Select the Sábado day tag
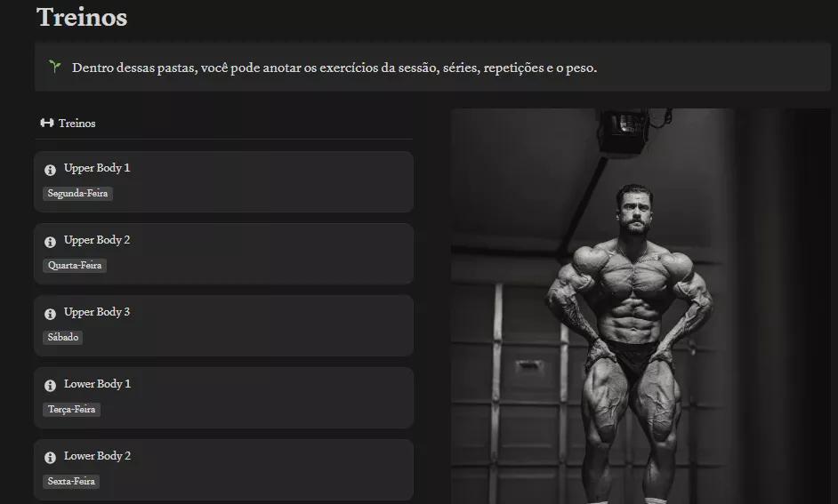Screen dimensions: 838x504 tap(63, 337)
